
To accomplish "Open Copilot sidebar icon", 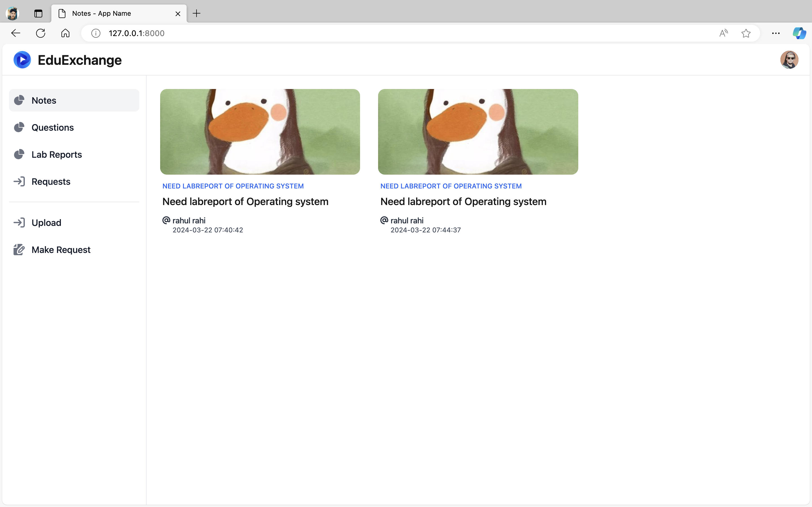I will point(799,33).
